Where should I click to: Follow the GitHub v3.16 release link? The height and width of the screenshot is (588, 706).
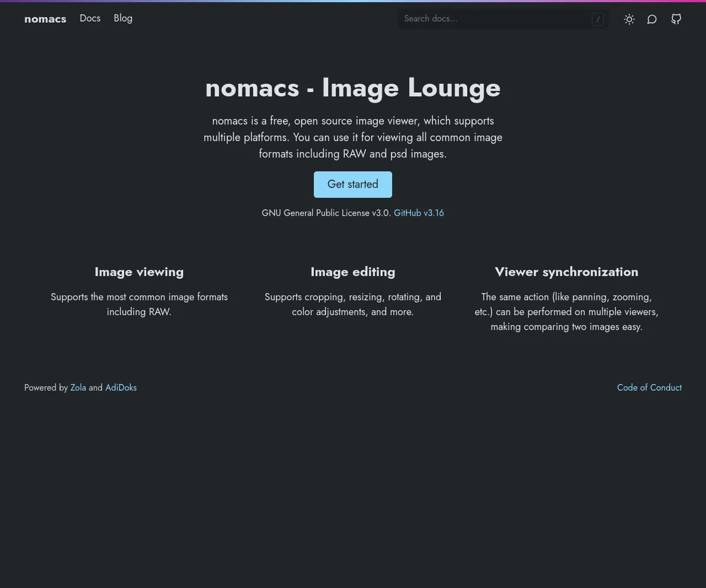(x=419, y=213)
